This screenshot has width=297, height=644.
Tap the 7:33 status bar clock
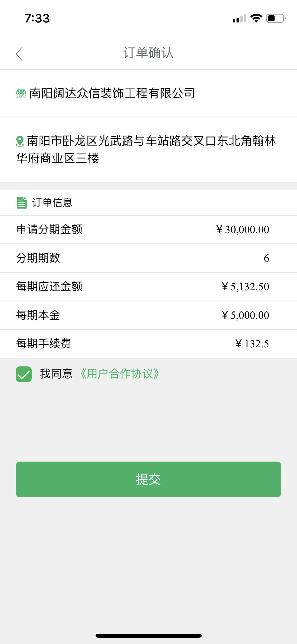point(37,18)
